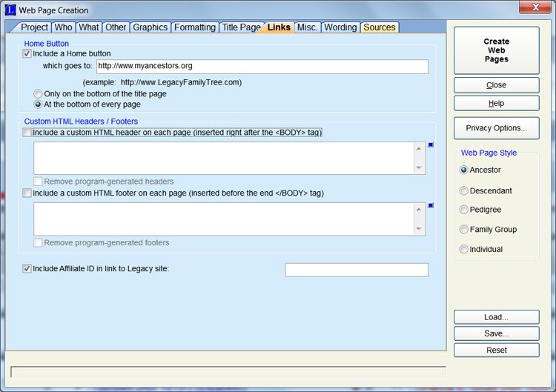The width and height of the screenshot is (556, 392).
Task: Open the Graphics tab
Action: (x=150, y=27)
